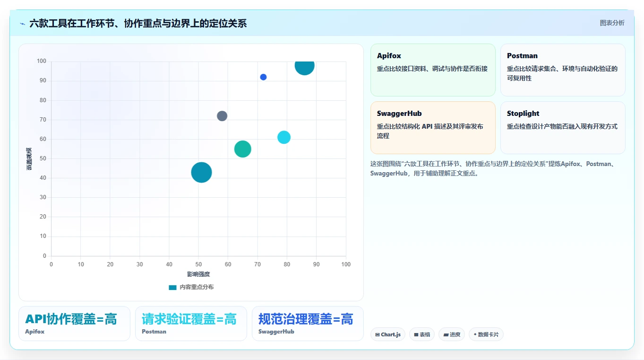Select the large bubble at the chart top

point(305,66)
